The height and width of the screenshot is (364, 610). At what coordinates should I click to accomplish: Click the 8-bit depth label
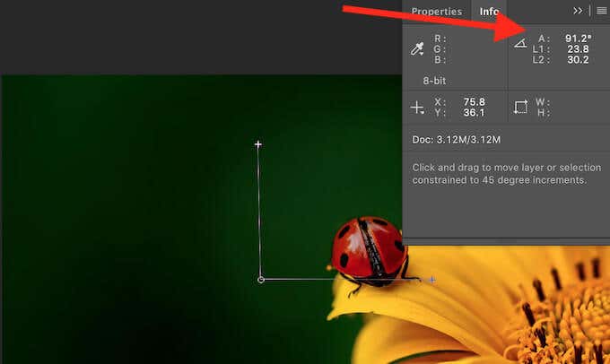point(434,81)
